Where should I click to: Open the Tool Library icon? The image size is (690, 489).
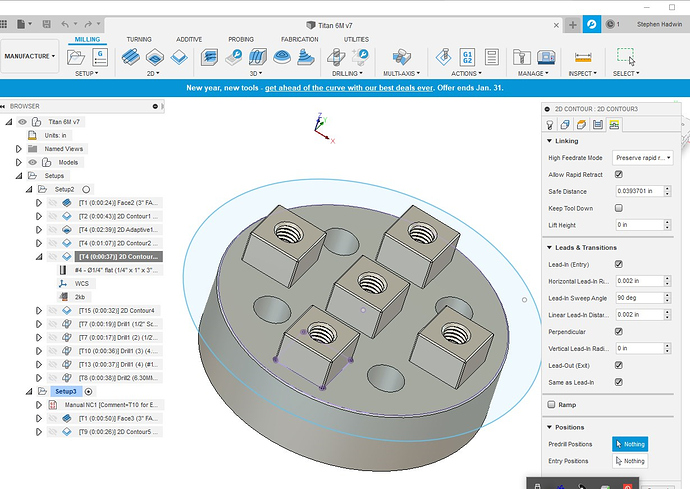[522, 57]
